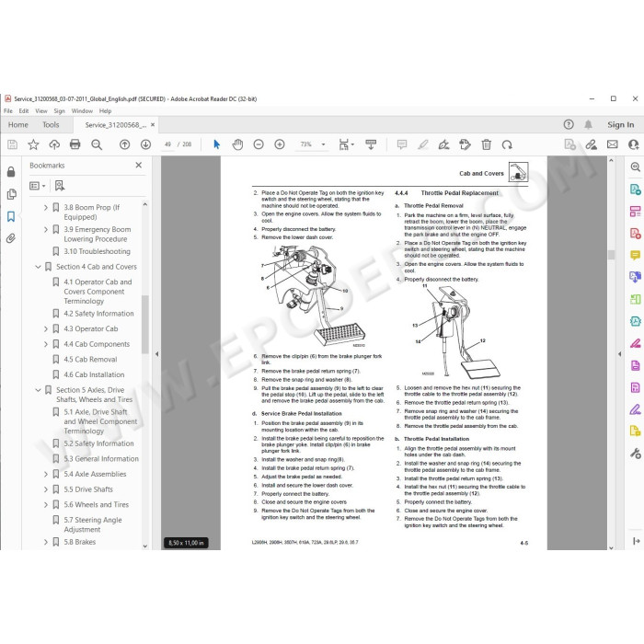Collapse Section 5 Axles bookmark
Image resolution: width=644 pixels, height=644 pixels.
point(39,390)
